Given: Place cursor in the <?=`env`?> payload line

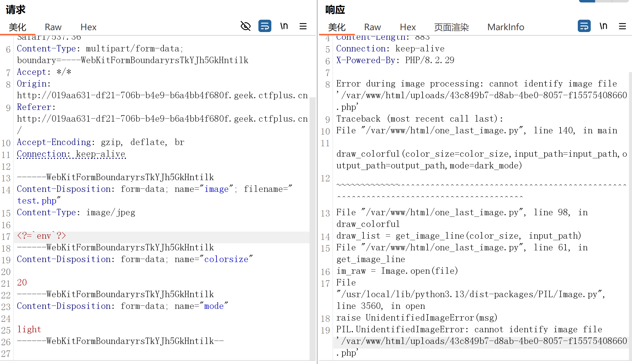Looking at the screenshot, I should pyautogui.click(x=42, y=236).
